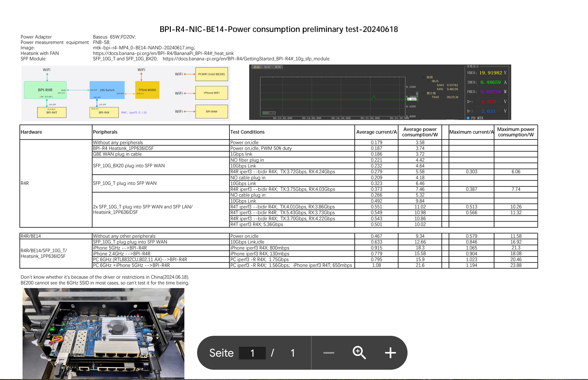Toggle the PD MTK checkbox
This screenshot has height=380, width=588.
coord(468,118)
